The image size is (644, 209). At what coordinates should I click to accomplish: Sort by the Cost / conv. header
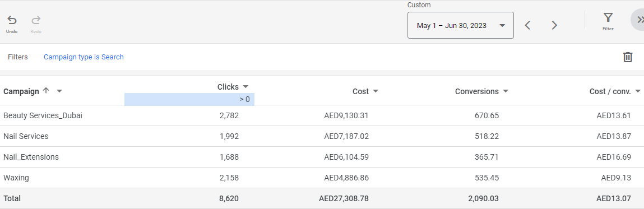click(x=610, y=91)
